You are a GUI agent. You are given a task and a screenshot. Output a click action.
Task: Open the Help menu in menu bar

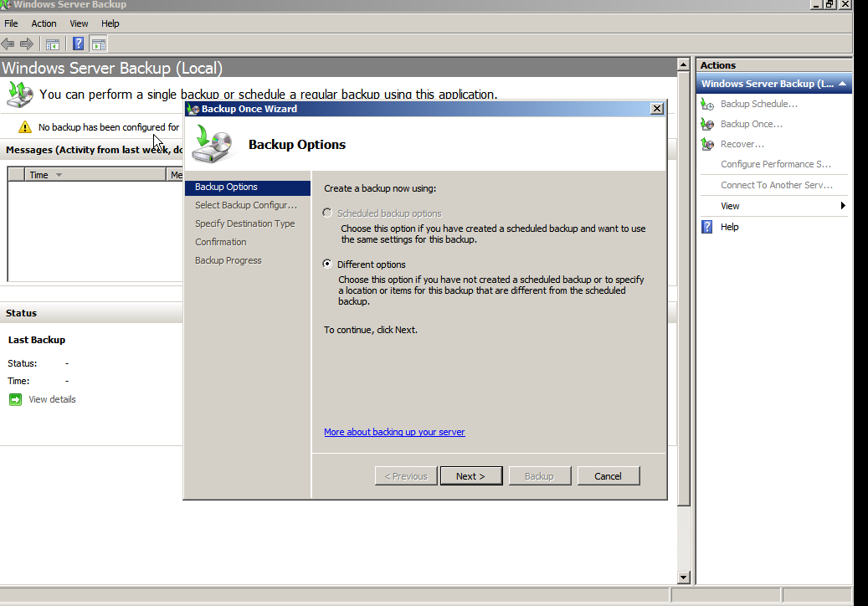point(110,23)
